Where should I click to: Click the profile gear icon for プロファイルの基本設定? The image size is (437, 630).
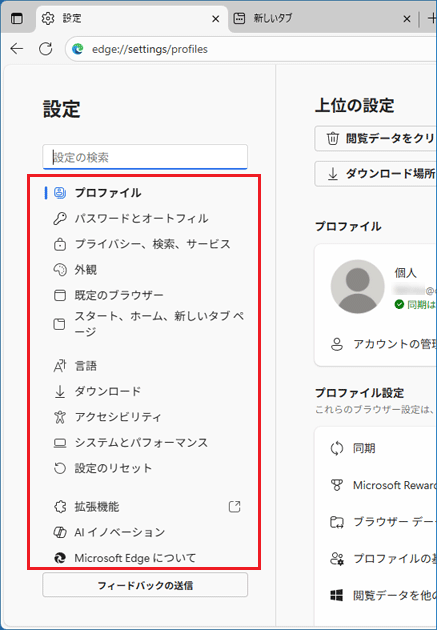337,558
